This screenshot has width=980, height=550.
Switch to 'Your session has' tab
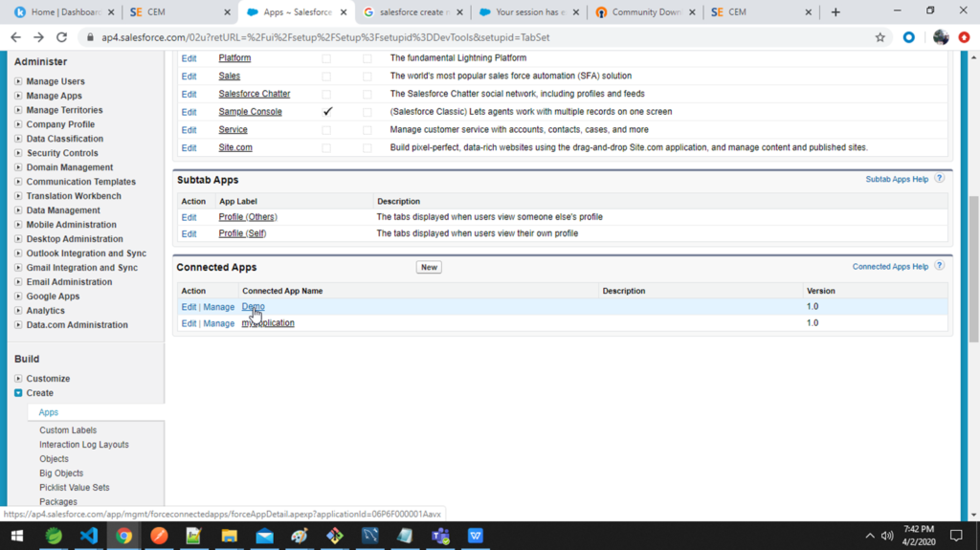(528, 11)
